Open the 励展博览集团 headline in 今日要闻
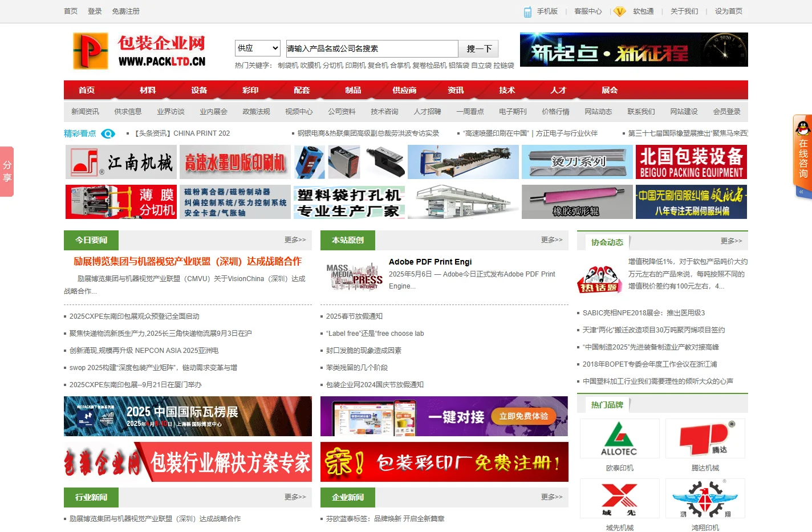The height and width of the screenshot is (532, 812). point(188,262)
